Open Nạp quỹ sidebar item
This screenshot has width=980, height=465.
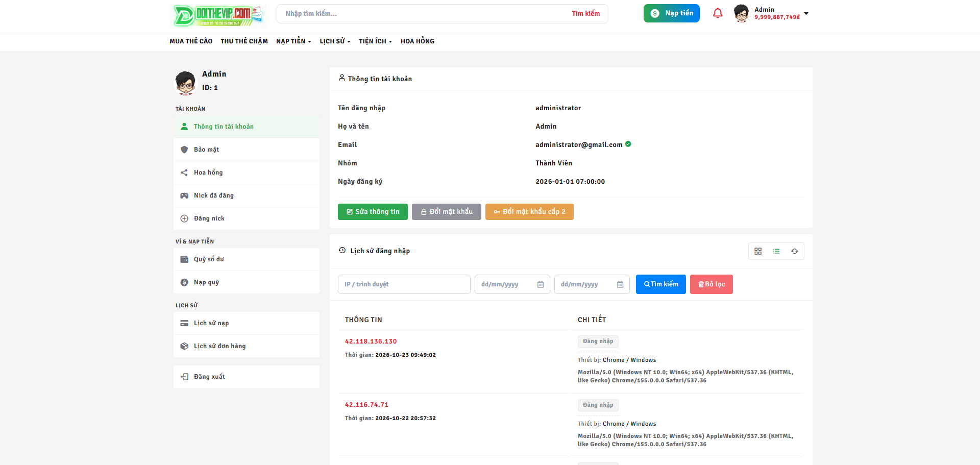247,282
